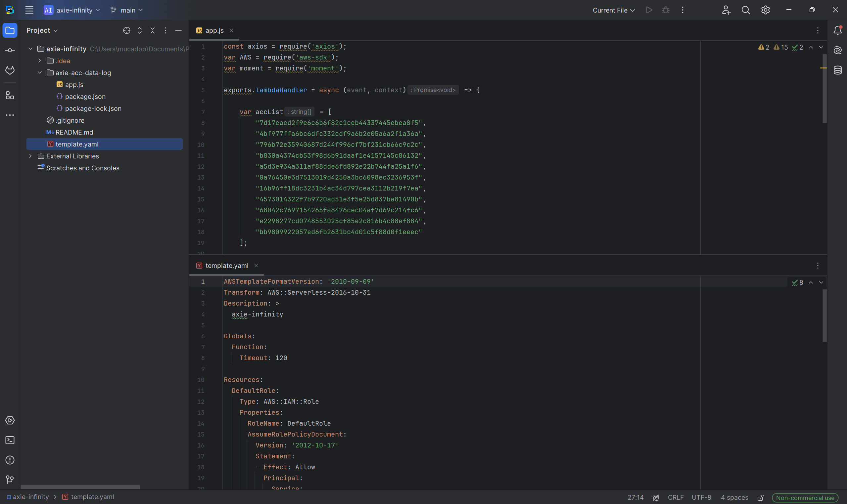The width and height of the screenshot is (847, 504).
Task: Open the Database tool window
Action: point(837,70)
